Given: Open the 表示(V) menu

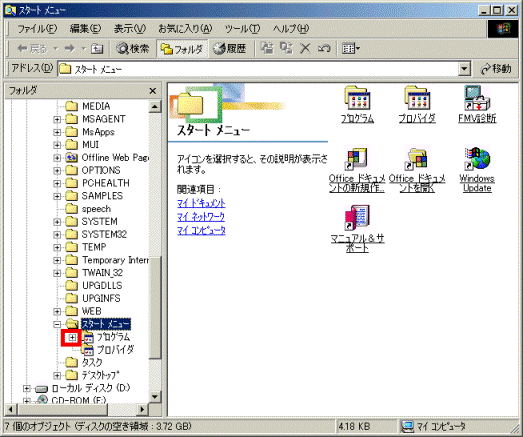Looking at the screenshot, I should [x=130, y=29].
